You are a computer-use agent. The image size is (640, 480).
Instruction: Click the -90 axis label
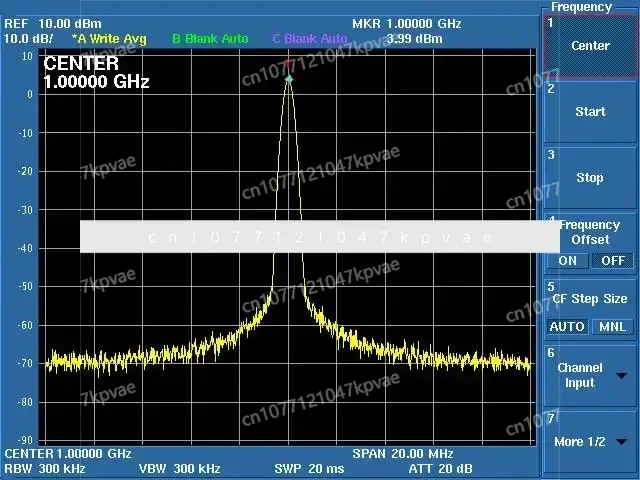point(25,440)
